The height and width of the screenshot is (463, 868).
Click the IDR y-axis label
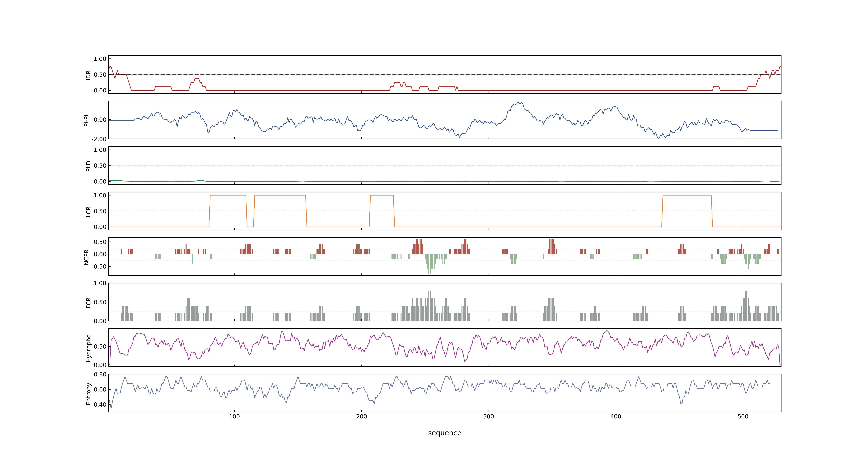[88, 75]
